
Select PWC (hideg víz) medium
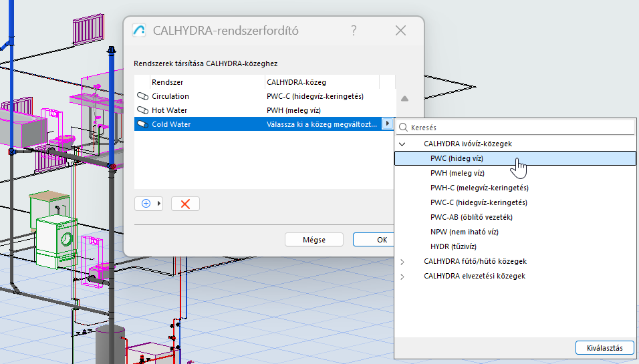click(457, 158)
